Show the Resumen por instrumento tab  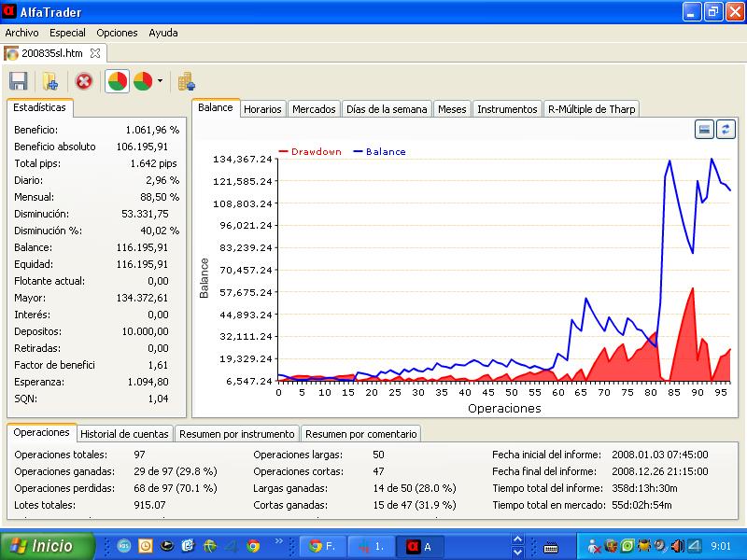(237, 434)
